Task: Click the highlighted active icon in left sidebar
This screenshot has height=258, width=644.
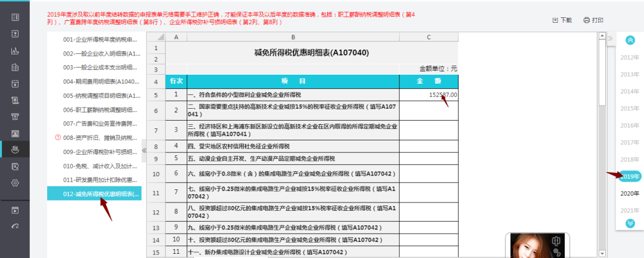Action: [x=16, y=149]
